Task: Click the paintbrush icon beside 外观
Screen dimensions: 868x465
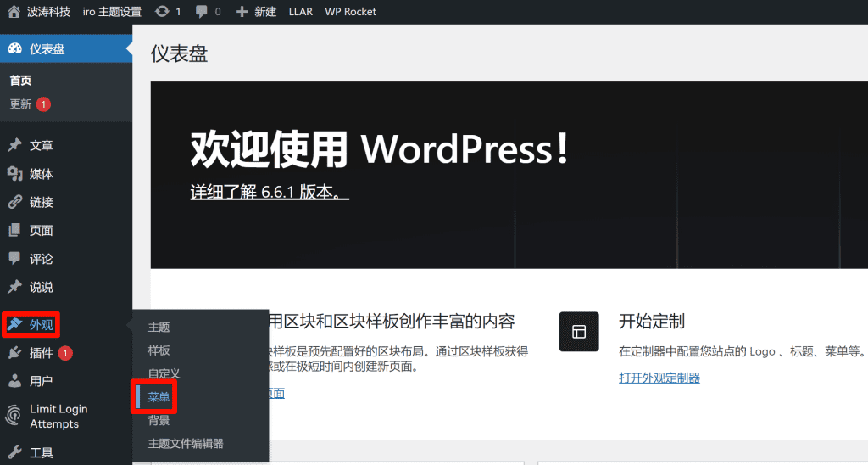Action: pos(15,324)
